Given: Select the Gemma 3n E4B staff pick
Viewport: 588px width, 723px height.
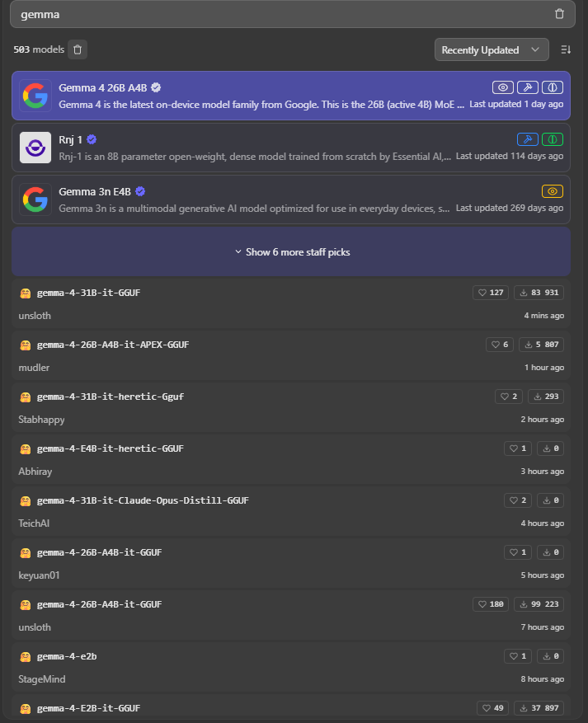Looking at the screenshot, I should (x=291, y=200).
